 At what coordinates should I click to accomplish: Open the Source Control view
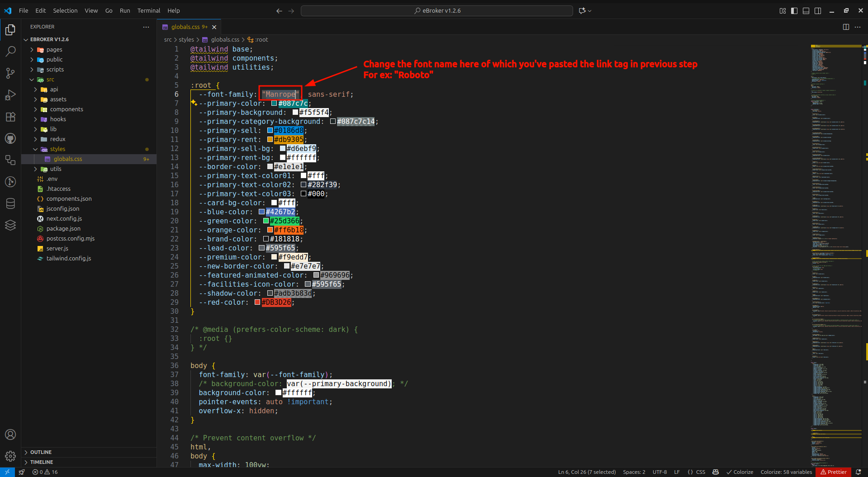point(10,73)
